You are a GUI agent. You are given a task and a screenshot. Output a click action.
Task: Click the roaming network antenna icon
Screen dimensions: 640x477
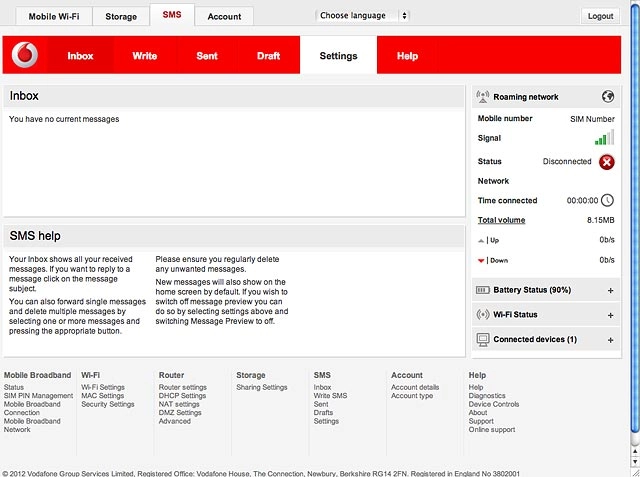[x=482, y=97]
